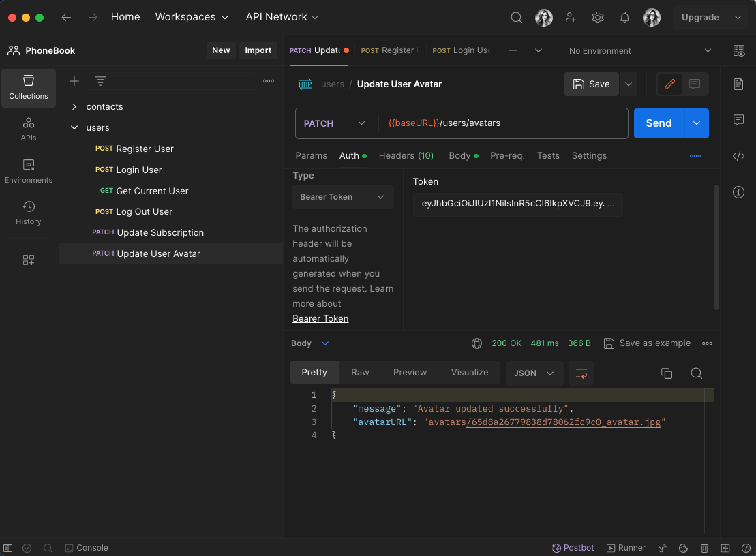
Task: Open settings via the gear icon
Action: 598,17
